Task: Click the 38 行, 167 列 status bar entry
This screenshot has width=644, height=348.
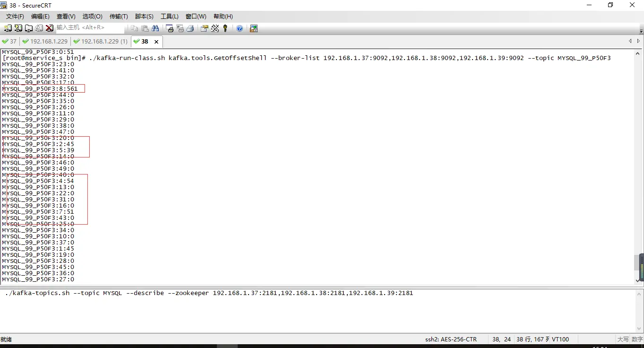Action: (x=533, y=339)
